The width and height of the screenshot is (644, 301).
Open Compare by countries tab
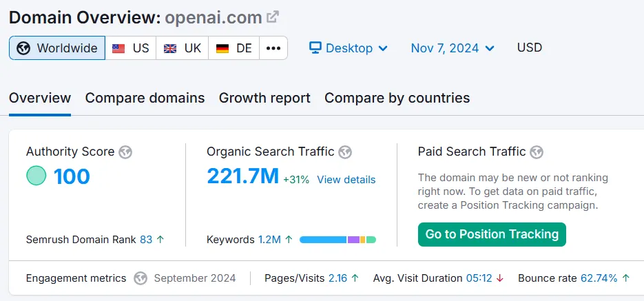pyautogui.click(x=397, y=98)
